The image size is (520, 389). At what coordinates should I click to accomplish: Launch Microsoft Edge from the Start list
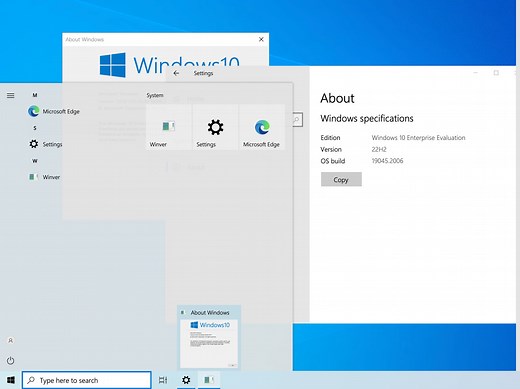[x=53, y=111]
